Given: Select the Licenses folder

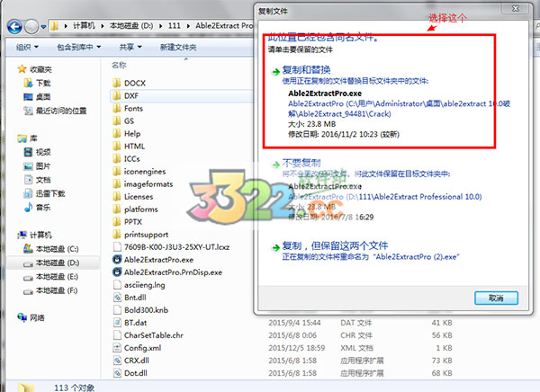Looking at the screenshot, I should tap(139, 197).
